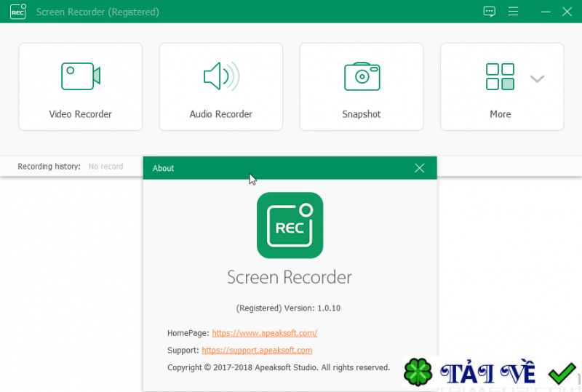Open the feedback chat icon in title bar
The height and width of the screenshot is (392, 582).
pos(489,12)
